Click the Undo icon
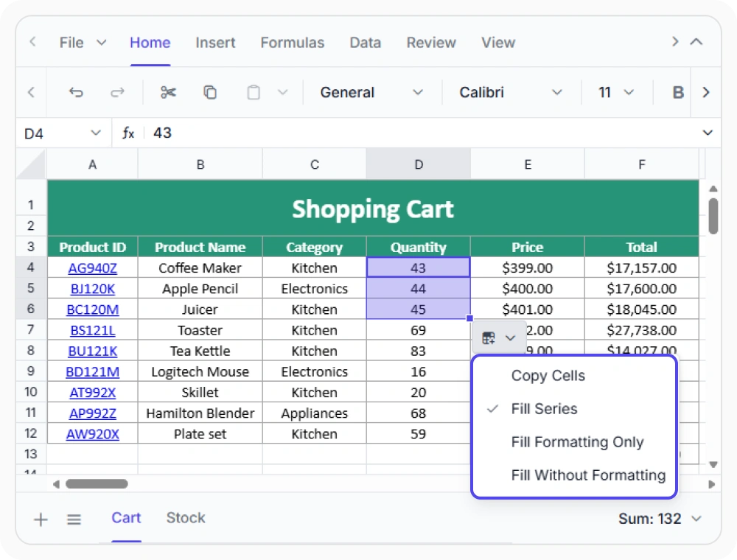737x560 pixels. tap(76, 93)
